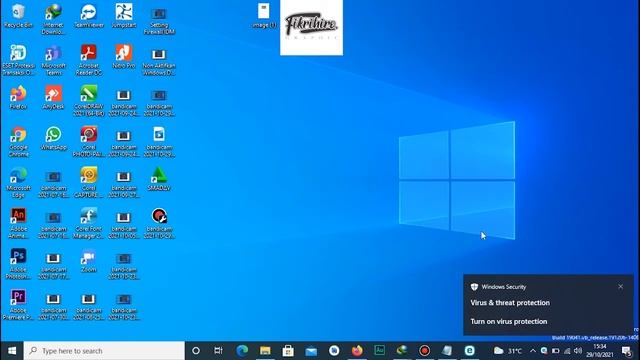
Task: Launch Adobe Premiere Pro from the desktop
Action: click(x=18, y=305)
